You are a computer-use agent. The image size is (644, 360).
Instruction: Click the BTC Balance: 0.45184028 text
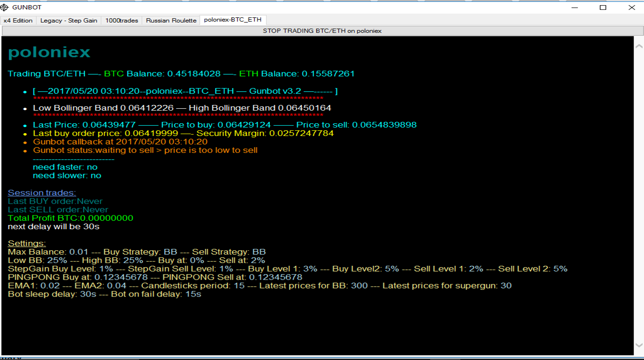(162, 74)
